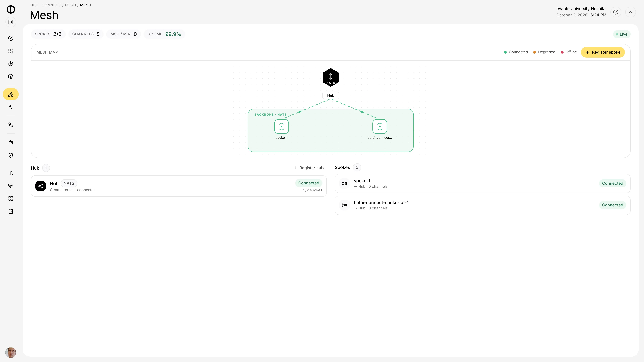This screenshot has height=362, width=644.
Task: Click the SPOKES 2/2 stat pill
Action: coord(48,34)
